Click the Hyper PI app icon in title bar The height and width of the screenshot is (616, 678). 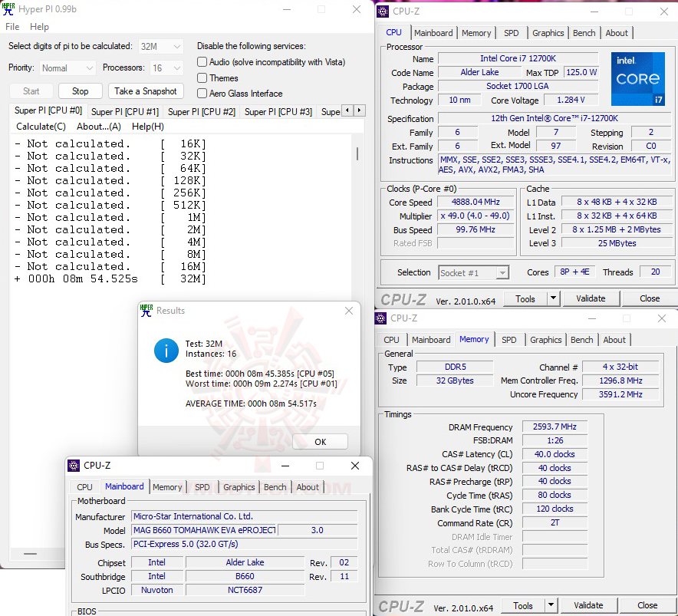point(8,9)
